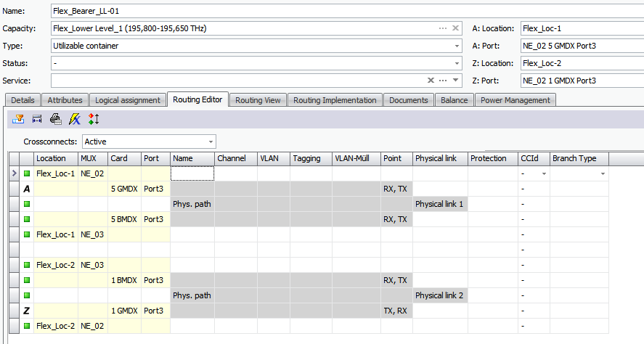The image size is (644, 344).
Task: Print the routing table with the printer icon
Action: pyautogui.click(x=55, y=120)
